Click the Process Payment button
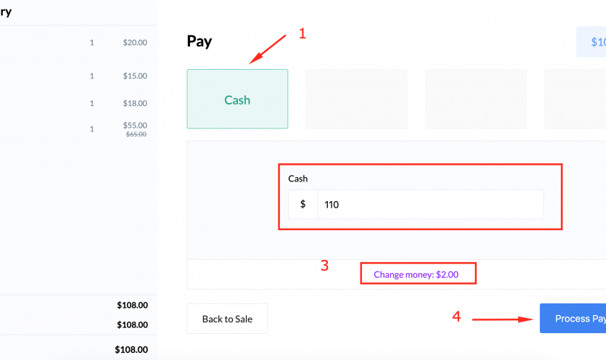 573,318
